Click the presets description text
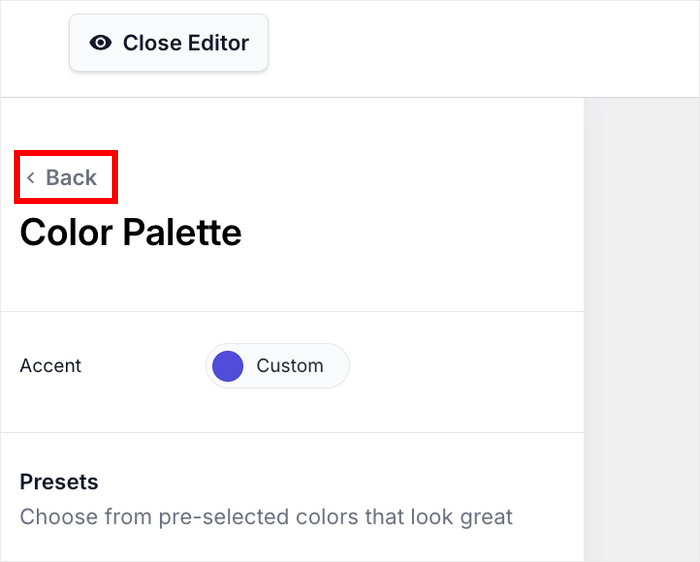Viewport: 700px width, 562px height. [265, 517]
